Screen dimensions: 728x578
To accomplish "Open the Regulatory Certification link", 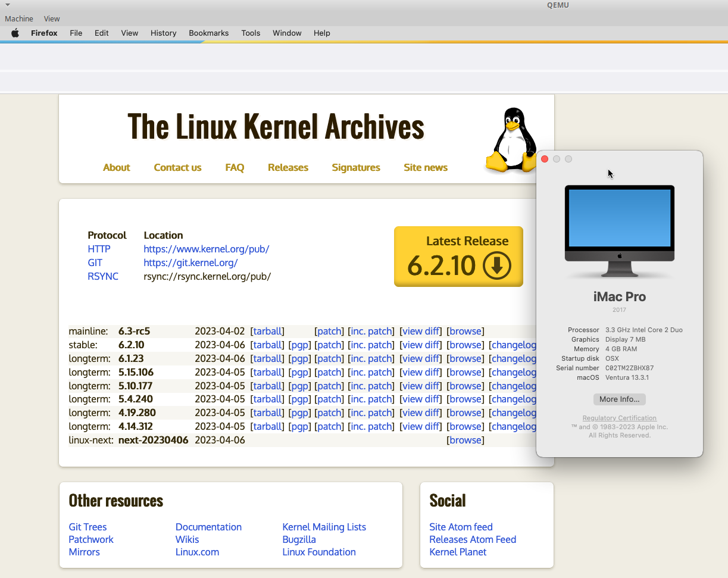I will 619,418.
